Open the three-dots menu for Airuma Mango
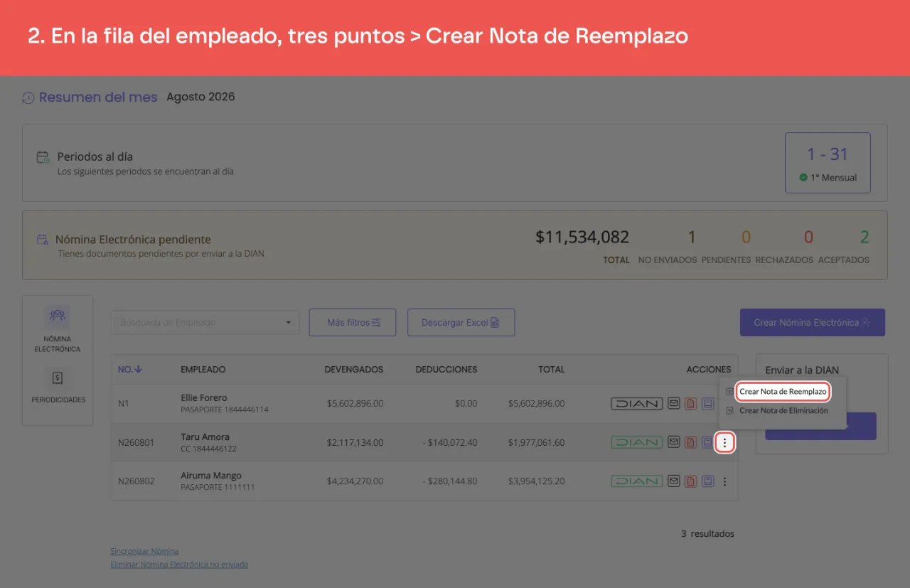 [x=724, y=481]
